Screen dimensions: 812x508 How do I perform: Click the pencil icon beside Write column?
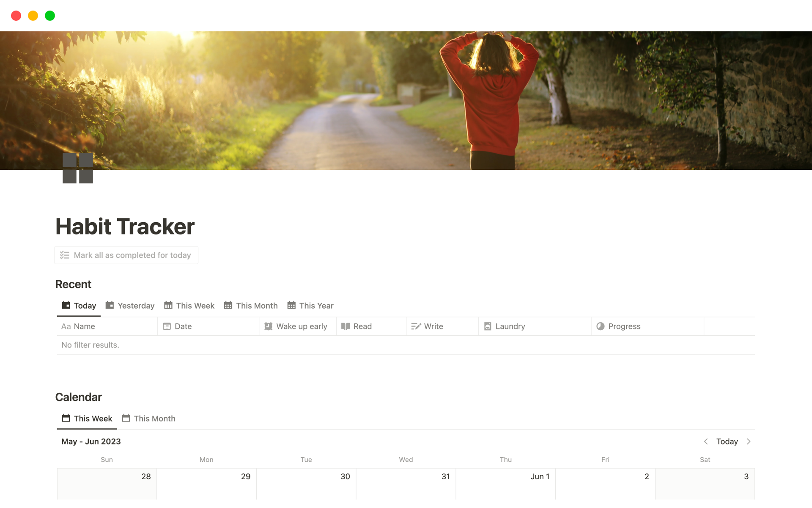pyautogui.click(x=416, y=326)
